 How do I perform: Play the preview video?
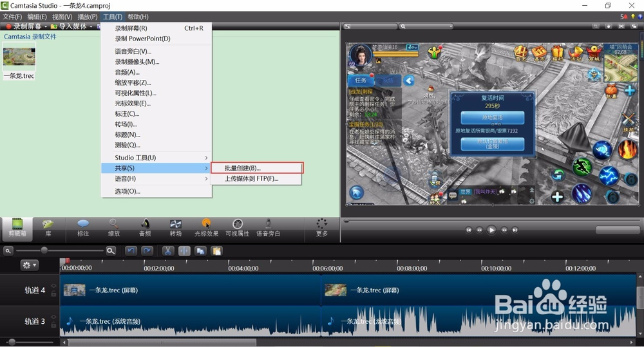pos(491,230)
